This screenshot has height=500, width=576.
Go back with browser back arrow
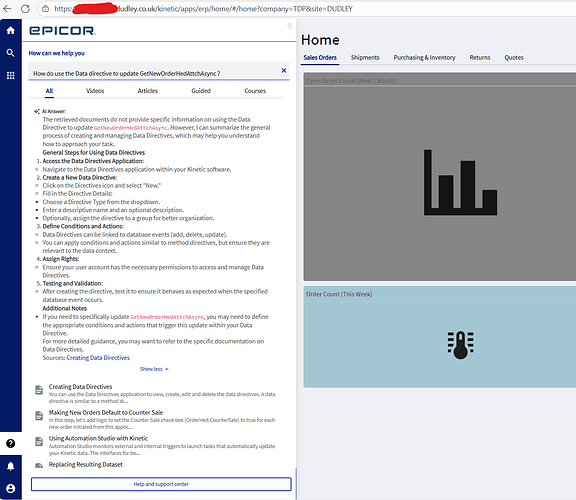7,8
